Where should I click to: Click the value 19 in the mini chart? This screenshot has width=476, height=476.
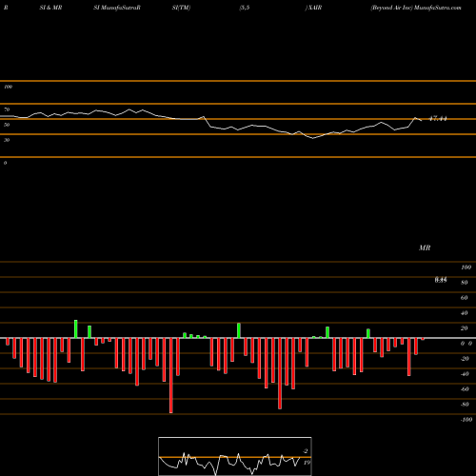coord(307,463)
